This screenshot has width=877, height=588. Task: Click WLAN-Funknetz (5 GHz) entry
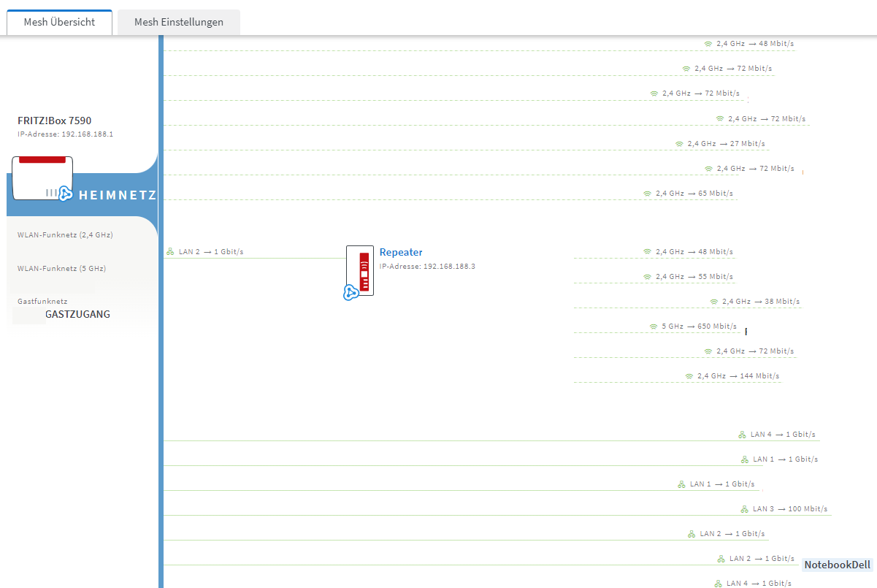(x=61, y=269)
